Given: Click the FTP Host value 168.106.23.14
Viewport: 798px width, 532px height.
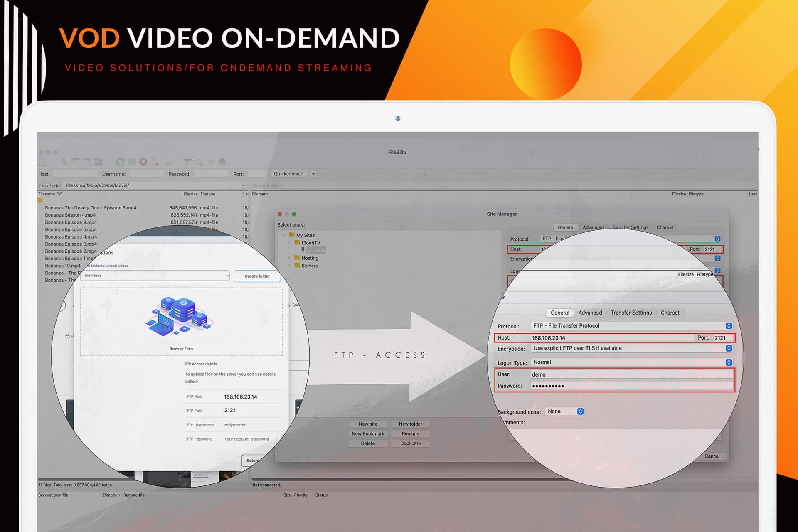Looking at the screenshot, I should coord(240,397).
